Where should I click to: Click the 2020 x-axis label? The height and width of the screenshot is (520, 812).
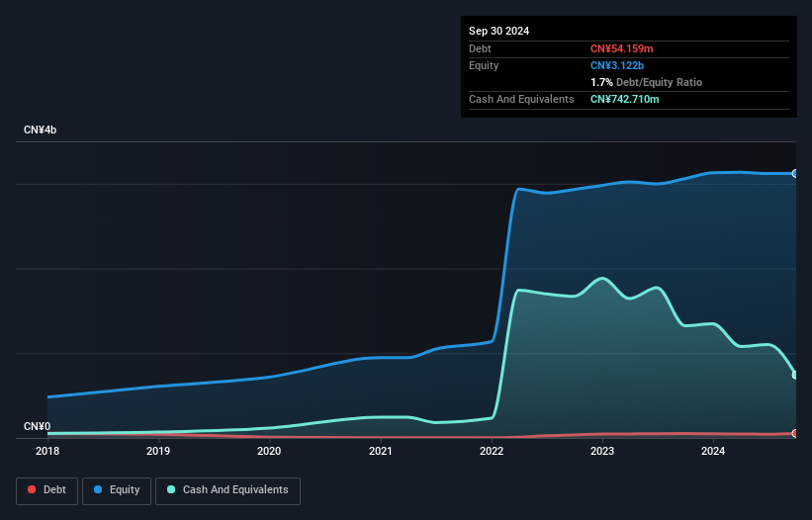pos(269,451)
